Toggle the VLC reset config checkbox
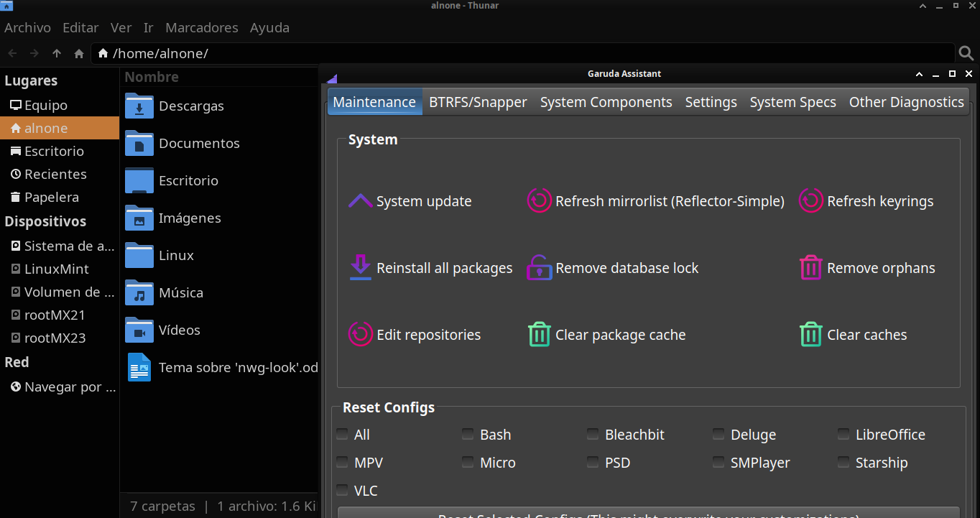The image size is (980, 518). click(343, 491)
